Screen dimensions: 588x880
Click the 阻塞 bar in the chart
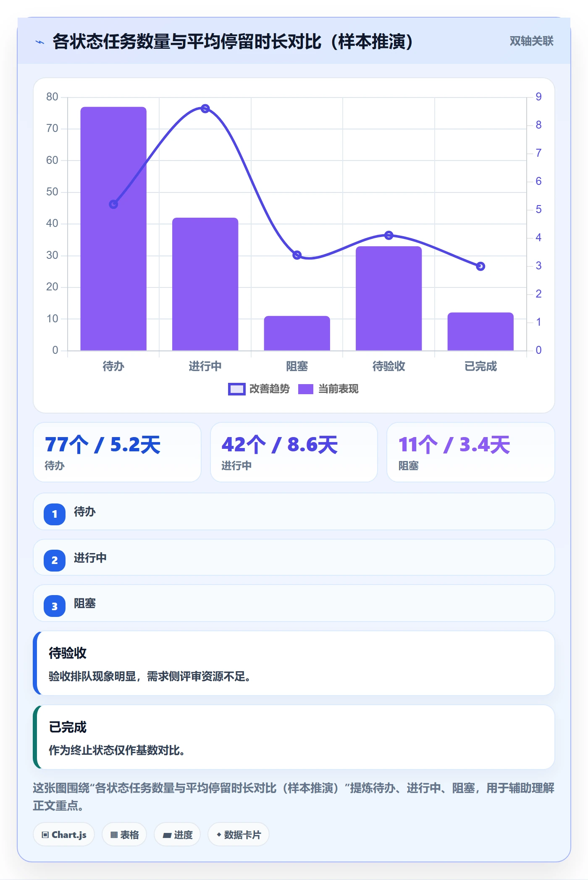pyautogui.click(x=297, y=333)
